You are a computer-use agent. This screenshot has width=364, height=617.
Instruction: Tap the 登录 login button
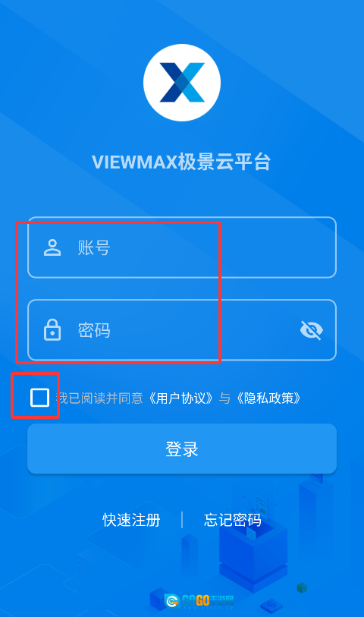coord(182,449)
